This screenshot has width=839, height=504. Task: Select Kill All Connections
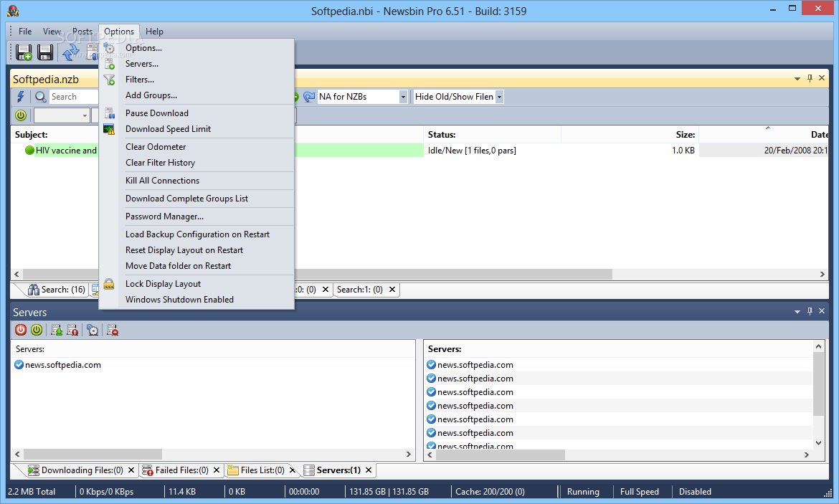point(196,180)
